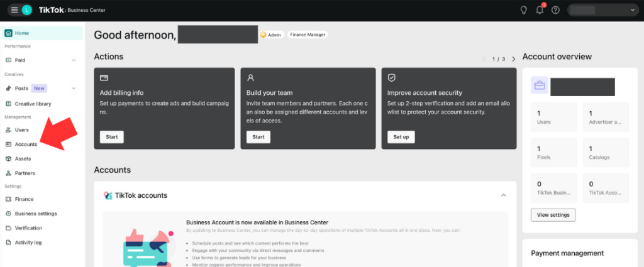Open the Activity log page
Image resolution: width=644 pixels, height=267 pixels.
pyautogui.click(x=28, y=242)
